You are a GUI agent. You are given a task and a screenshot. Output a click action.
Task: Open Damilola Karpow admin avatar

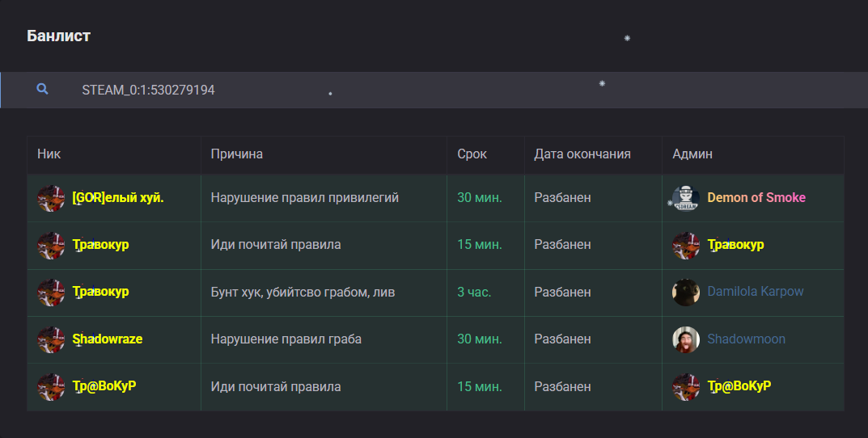(x=686, y=292)
